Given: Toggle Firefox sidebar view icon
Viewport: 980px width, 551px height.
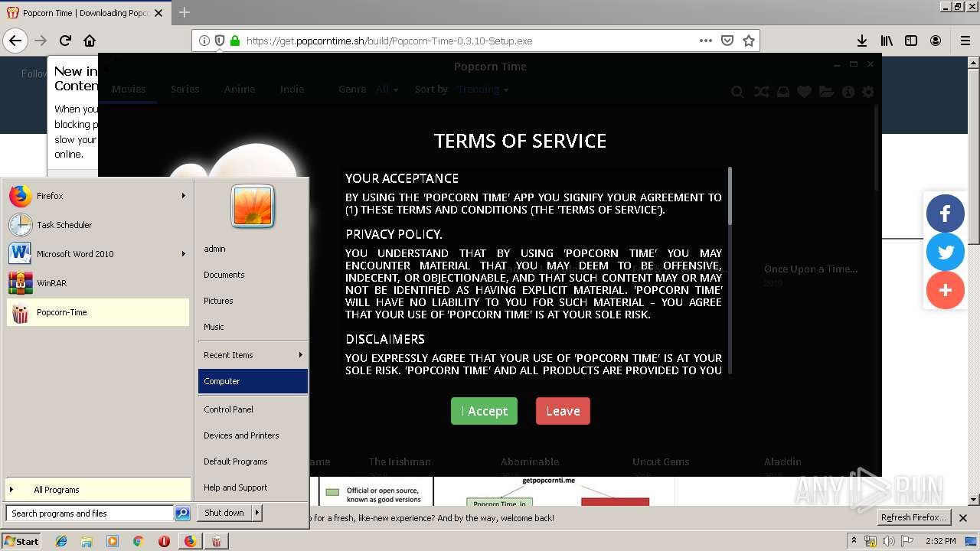Looking at the screenshot, I should tap(911, 41).
